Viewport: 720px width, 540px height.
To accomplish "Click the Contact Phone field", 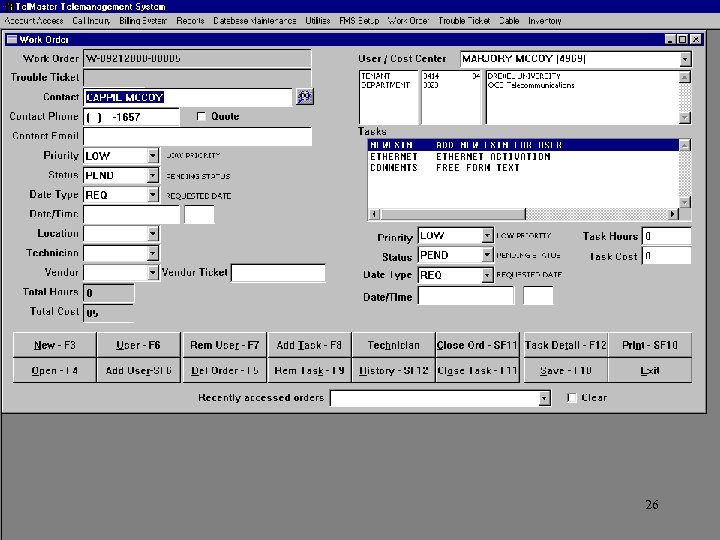I will 131,117.
